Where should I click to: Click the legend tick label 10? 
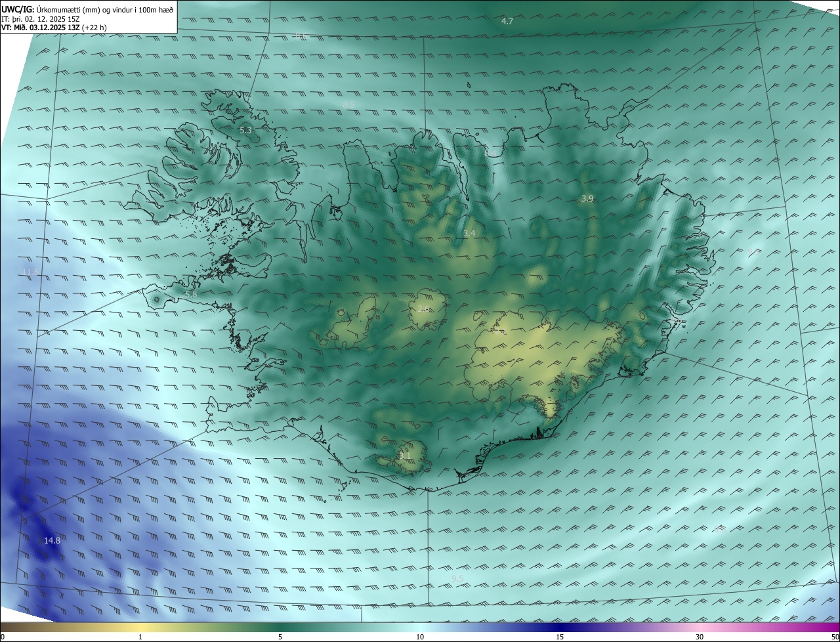(x=420, y=637)
